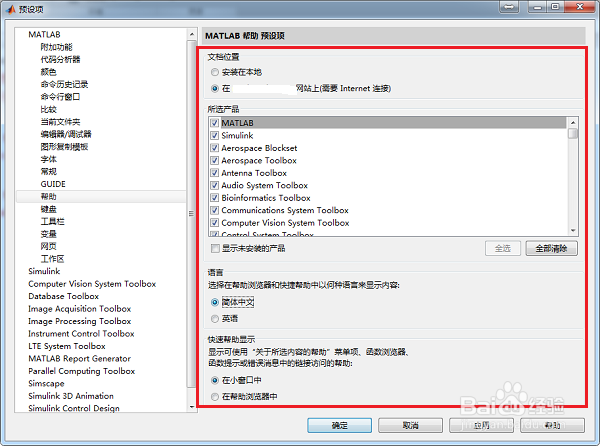The width and height of the screenshot is (600, 446).
Task: Select 英语 language radio button
Action: click(x=215, y=318)
